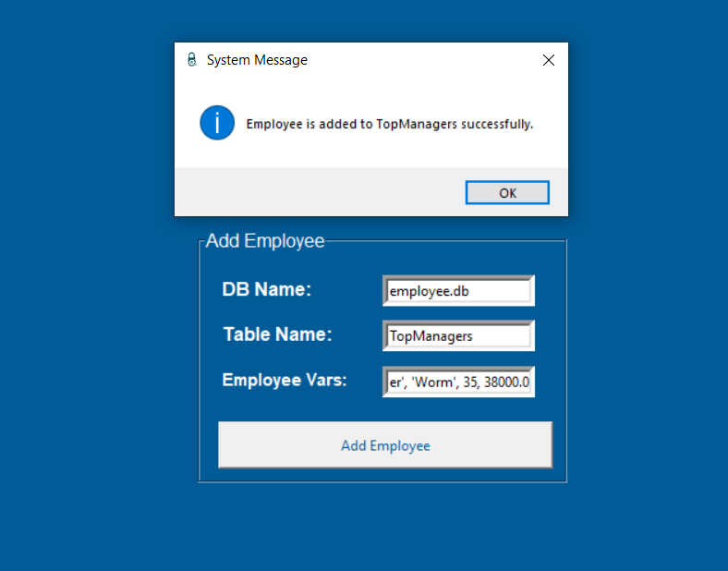This screenshot has height=571, width=728.
Task: Click the "System Message" title text
Action: (257, 60)
